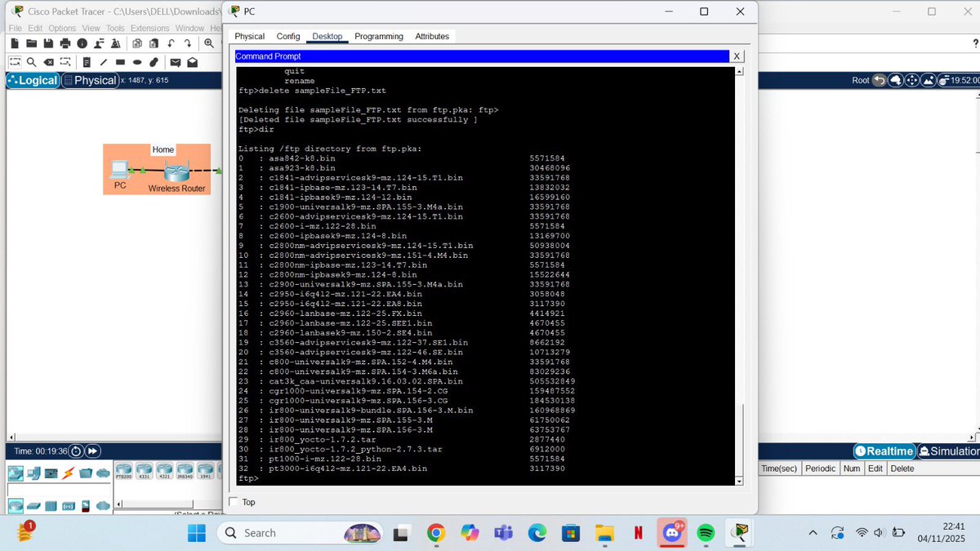Click left arrow of device list scrollbar
Screen dimensions: 980x551
pos(118,504)
